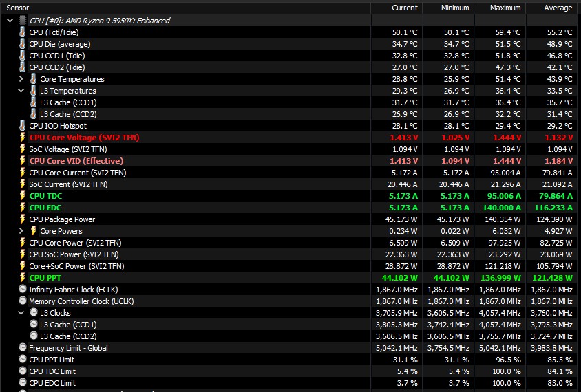Select the Frequency Limit - Global label
The width and height of the screenshot is (581, 392).
(69, 348)
